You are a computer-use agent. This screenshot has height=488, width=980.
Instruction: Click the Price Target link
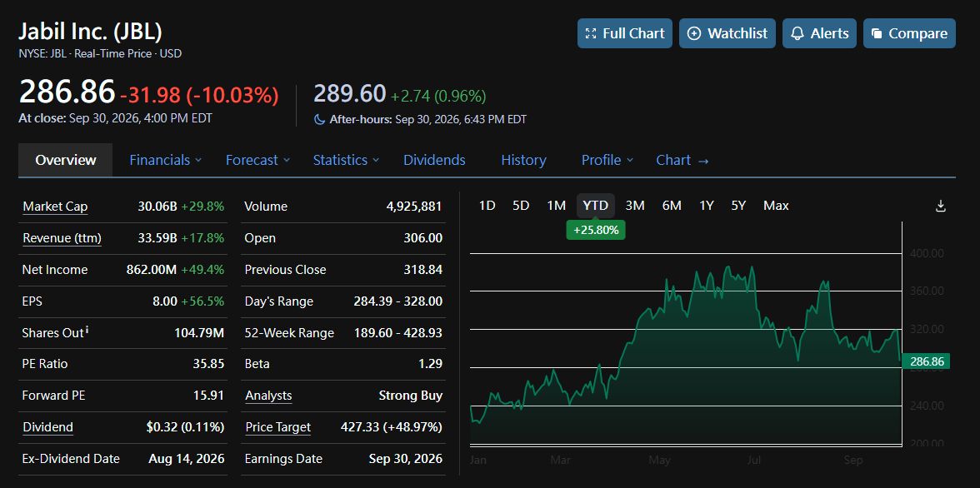click(x=277, y=427)
